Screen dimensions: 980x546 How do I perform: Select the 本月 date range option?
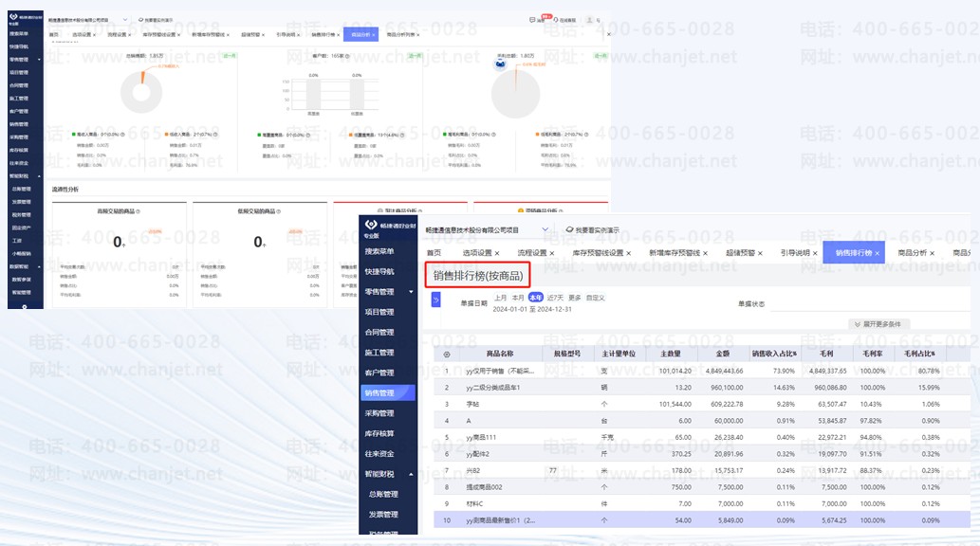[518, 298]
